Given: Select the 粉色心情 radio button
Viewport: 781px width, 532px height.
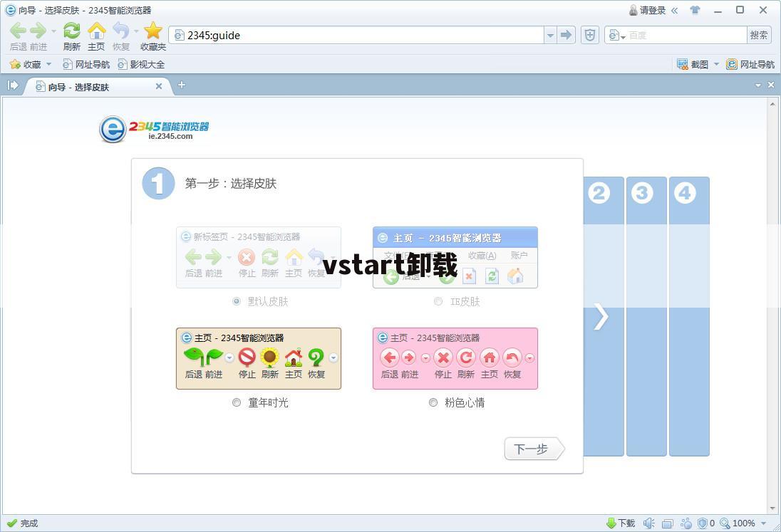Looking at the screenshot, I should 433,402.
